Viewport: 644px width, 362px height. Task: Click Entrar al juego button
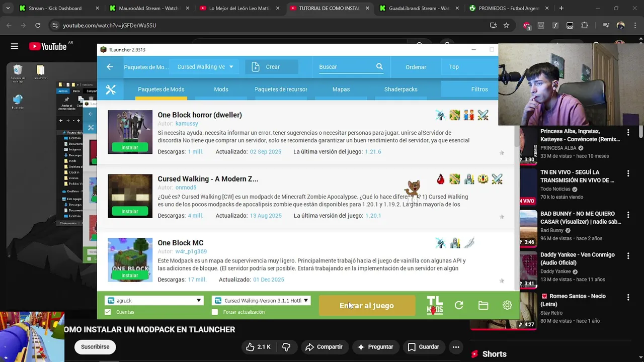(367, 306)
